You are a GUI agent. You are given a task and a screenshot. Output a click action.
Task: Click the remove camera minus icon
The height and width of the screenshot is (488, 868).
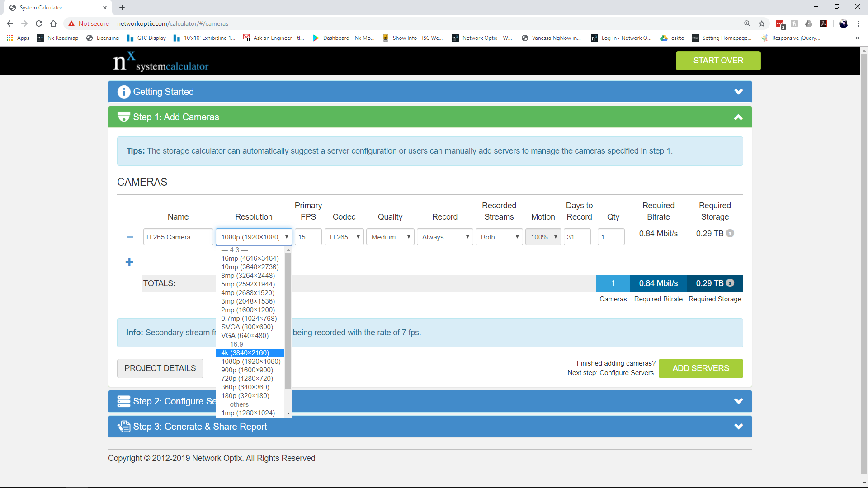click(130, 237)
